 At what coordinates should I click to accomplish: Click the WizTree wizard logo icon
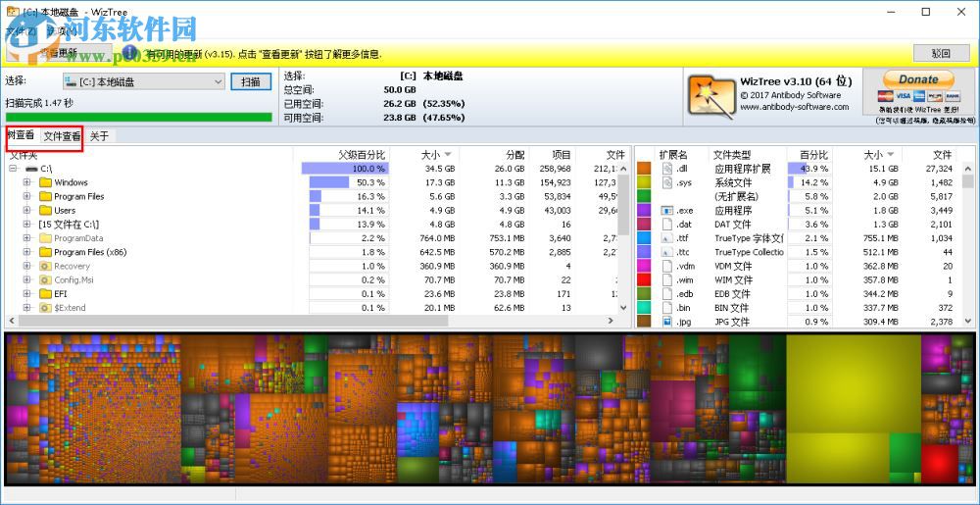[711, 97]
